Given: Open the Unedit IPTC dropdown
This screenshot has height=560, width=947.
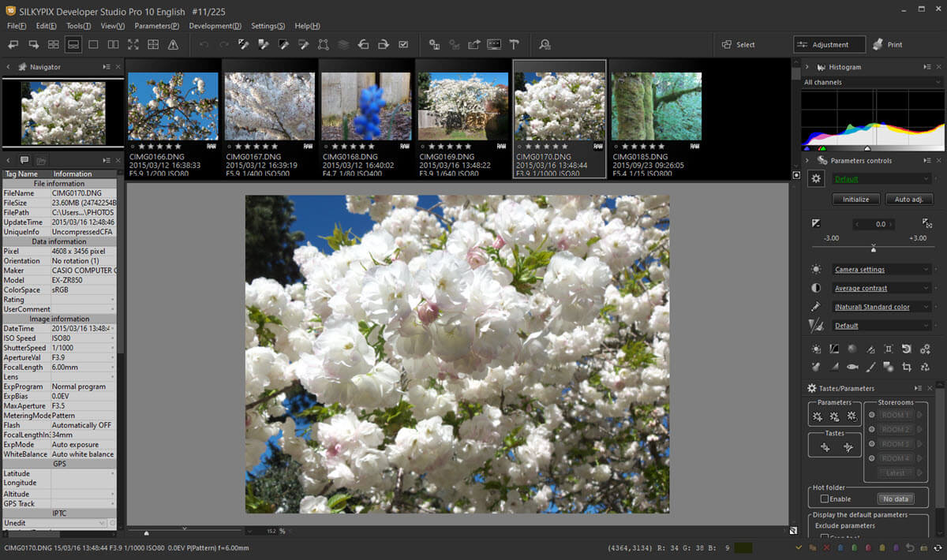Looking at the screenshot, I should [x=54, y=523].
